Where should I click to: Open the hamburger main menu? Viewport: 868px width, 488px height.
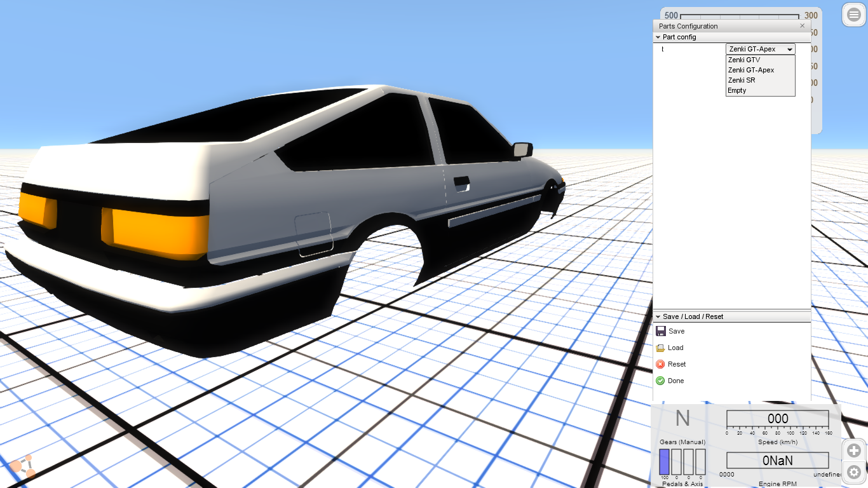click(x=853, y=15)
